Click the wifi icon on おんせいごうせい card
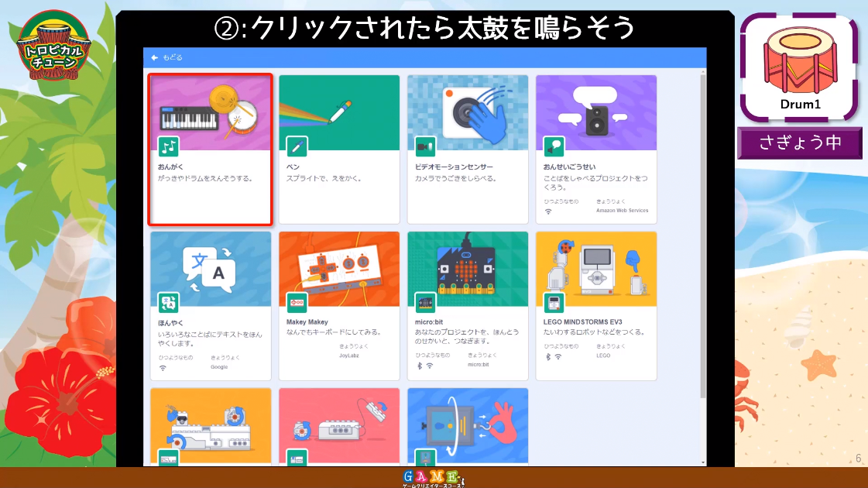Image resolution: width=868 pixels, height=488 pixels. pos(548,211)
